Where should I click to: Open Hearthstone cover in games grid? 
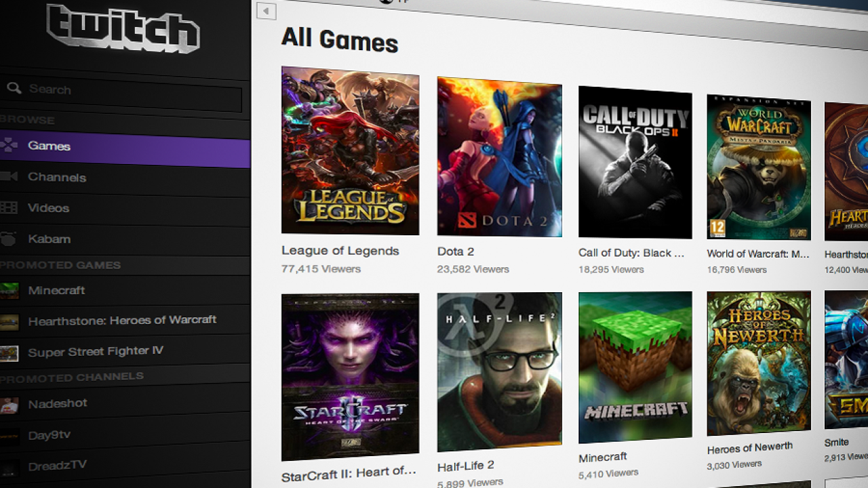tap(846, 171)
